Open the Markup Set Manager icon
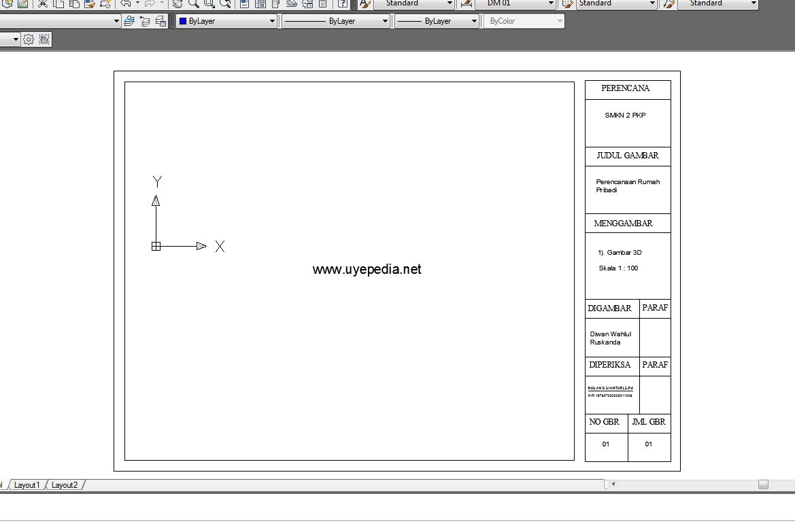This screenshot has height=532, width=795. coord(307,3)
